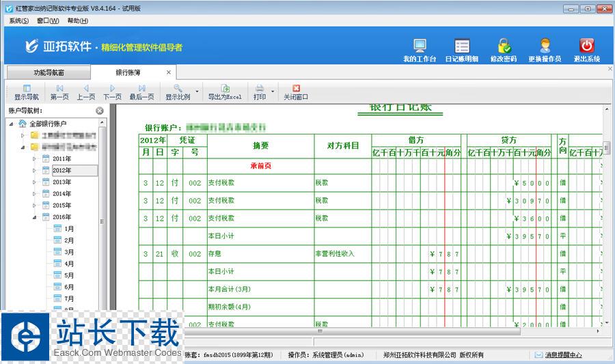Close the 银行账簿 tab
Screen dimensions: 615x364
point(169,72)
